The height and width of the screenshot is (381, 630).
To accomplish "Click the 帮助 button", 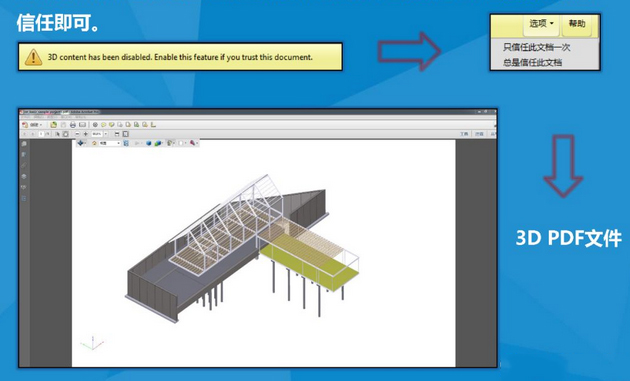I will point(576,23).
